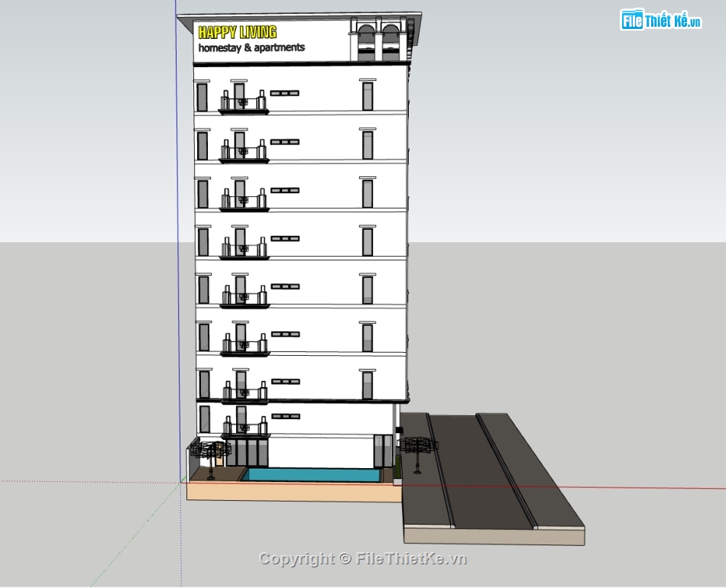Select the blue swimming pool surface
The width and height of the screenshot is (726, 588).
pos(311,475)
